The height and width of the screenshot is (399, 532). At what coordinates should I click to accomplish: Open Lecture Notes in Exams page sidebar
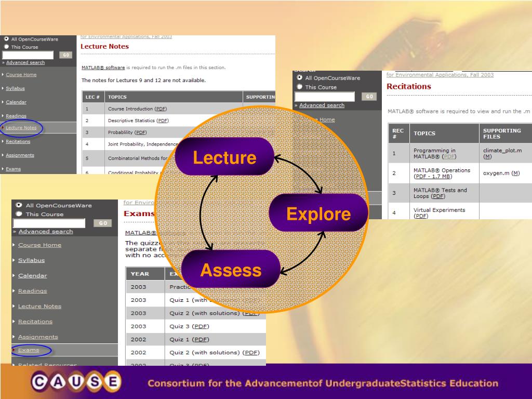coord(39,306)
